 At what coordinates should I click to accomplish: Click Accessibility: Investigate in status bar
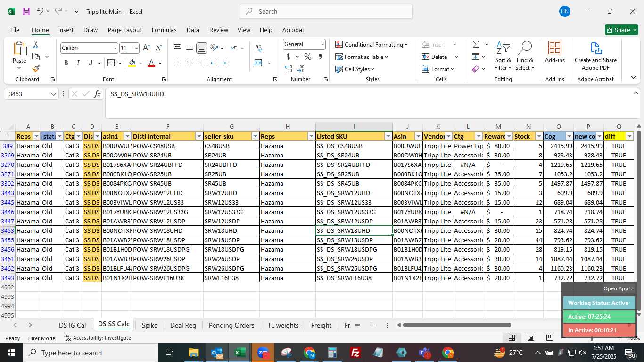pyautogui.click(x=98, y=338)
